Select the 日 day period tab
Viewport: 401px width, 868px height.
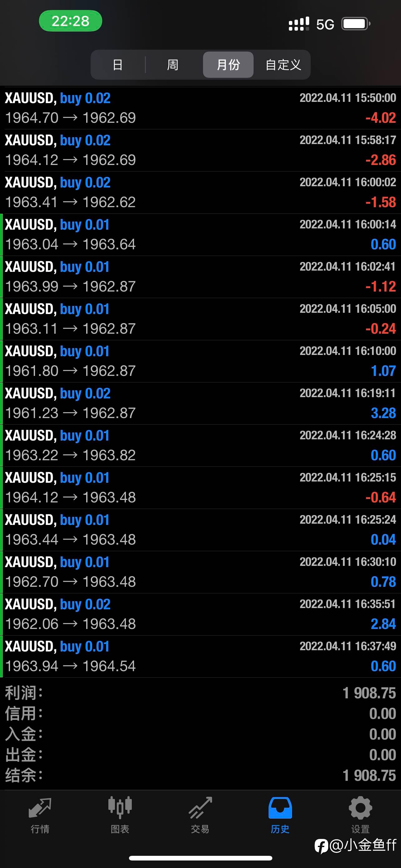(118, 65)
